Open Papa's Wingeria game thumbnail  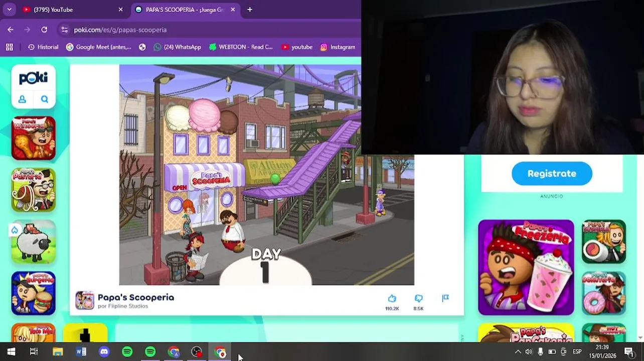pos(33,138)
